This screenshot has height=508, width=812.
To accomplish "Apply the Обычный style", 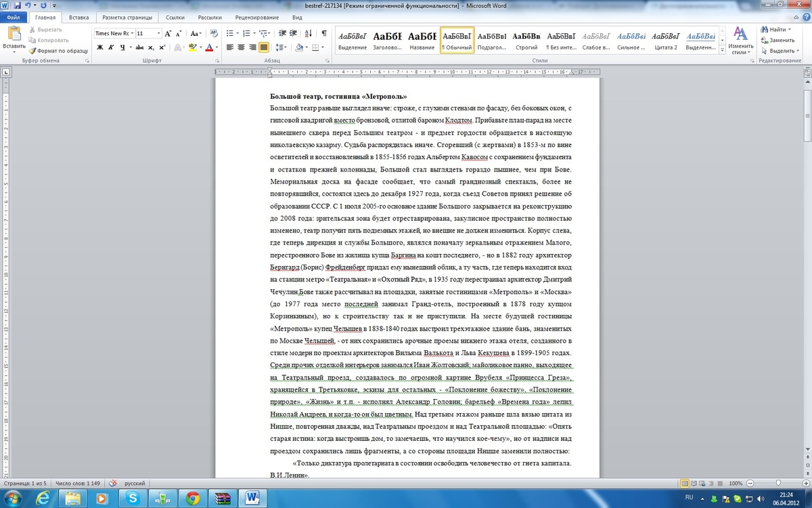I will pyautogui.click(x=457, y=40).
